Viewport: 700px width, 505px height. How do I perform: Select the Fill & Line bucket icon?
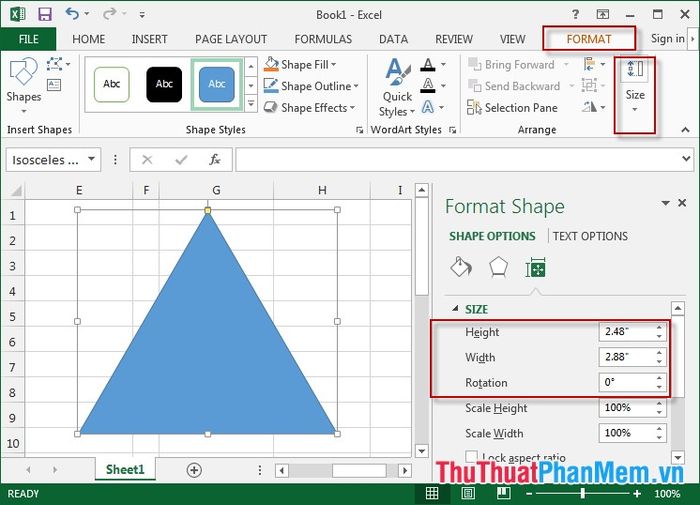coord(460,267)
